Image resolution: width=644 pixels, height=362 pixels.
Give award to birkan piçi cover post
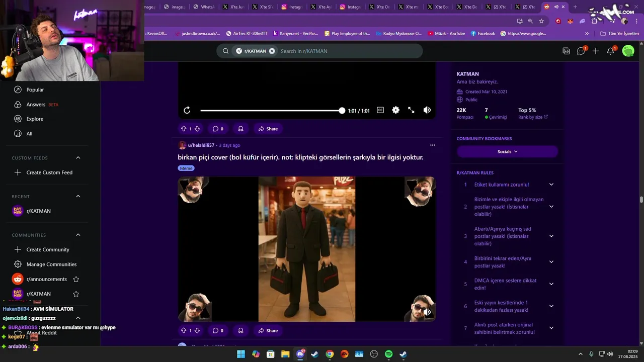click(x=240, y=330)
